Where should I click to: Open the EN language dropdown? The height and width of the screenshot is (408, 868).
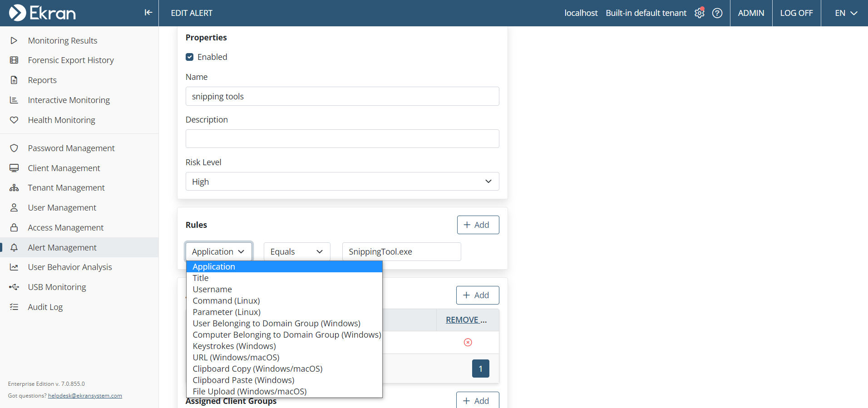coord(846,13)
